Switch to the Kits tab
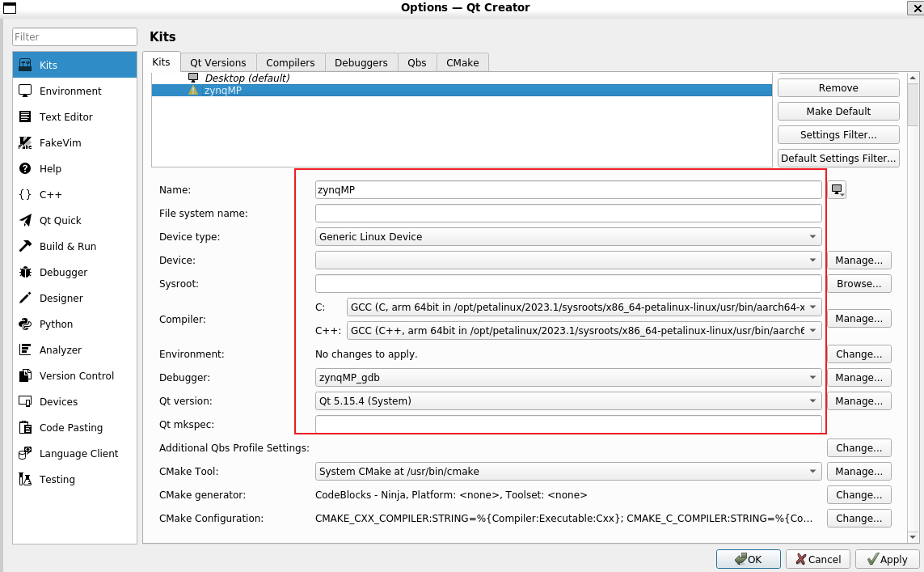The image size is (924, 572). click(161, 62)
